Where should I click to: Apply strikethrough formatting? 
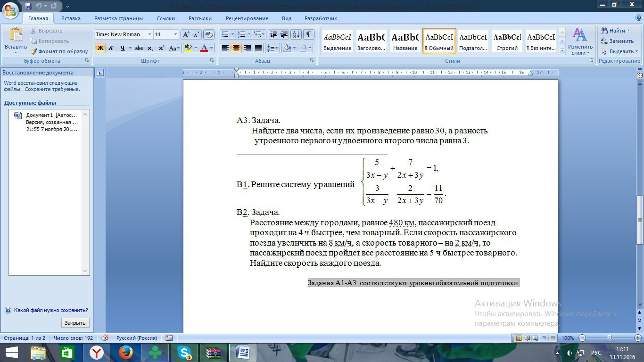[x=139, y=48]
